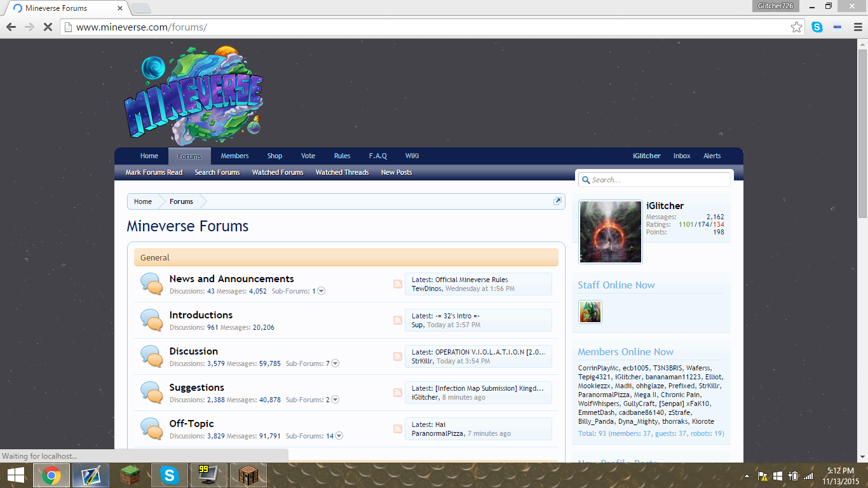Open the RSS feed for News and Announcements
868x488 pixels.
tap(398, 284)
